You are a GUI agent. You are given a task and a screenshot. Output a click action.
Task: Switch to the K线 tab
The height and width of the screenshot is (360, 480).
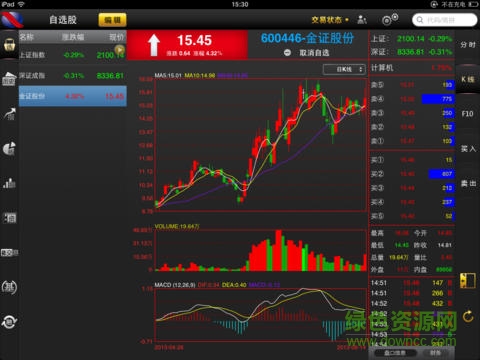point(468,79)
